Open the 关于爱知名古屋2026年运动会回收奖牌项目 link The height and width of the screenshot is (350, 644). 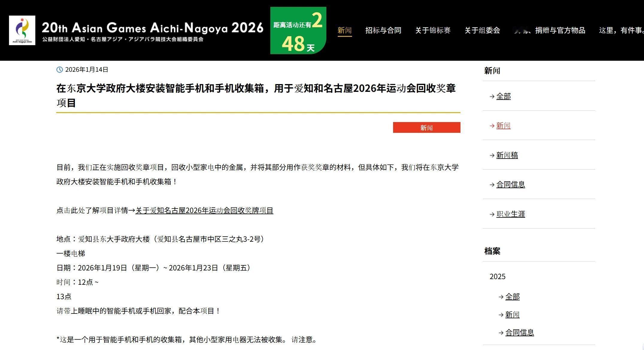[204, 211]
